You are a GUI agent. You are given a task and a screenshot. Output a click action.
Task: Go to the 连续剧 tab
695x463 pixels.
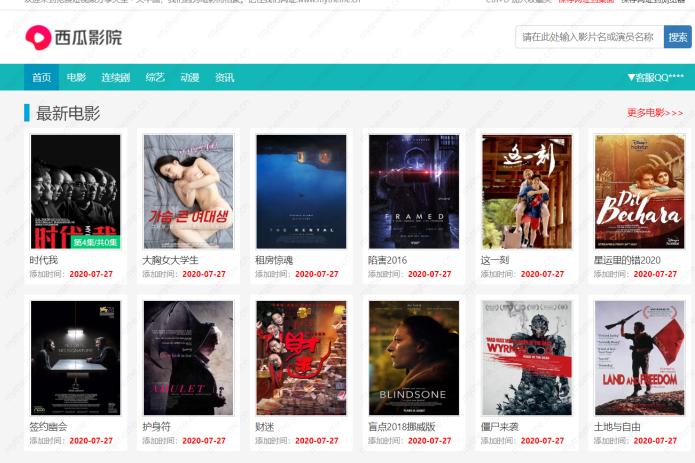(x=115, y=77)
